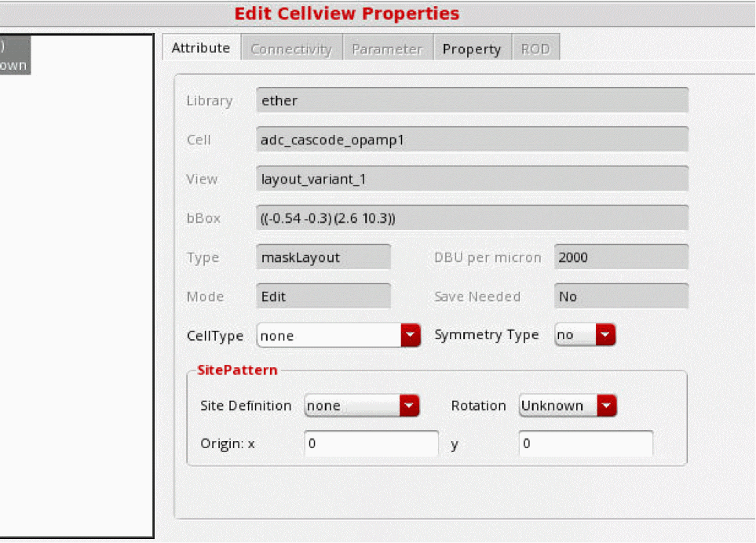Open the Symmetry Type dropdown

(x=584, y=335)
